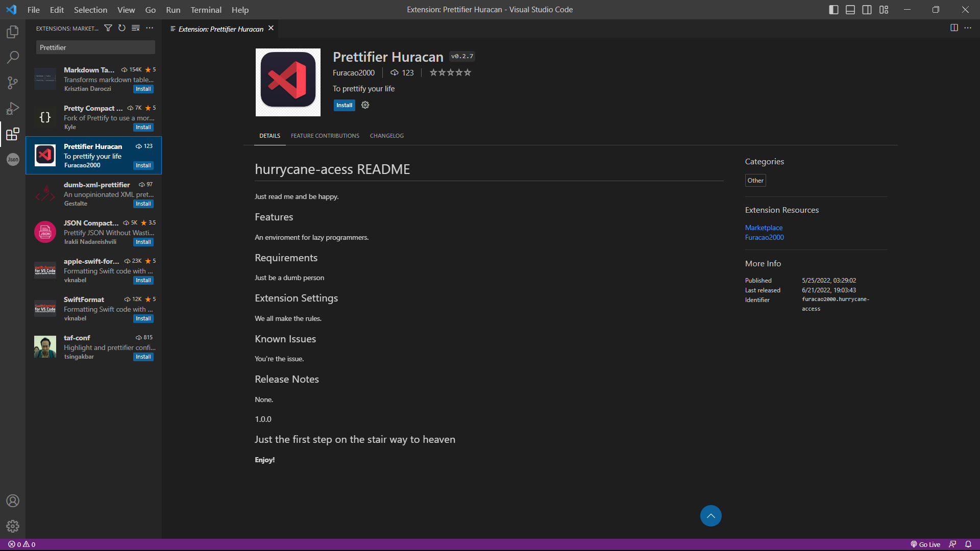This screenshot has height=551, width=980.
Task: Select the taf-conf extension entry
Action: (x=94, y=347)
